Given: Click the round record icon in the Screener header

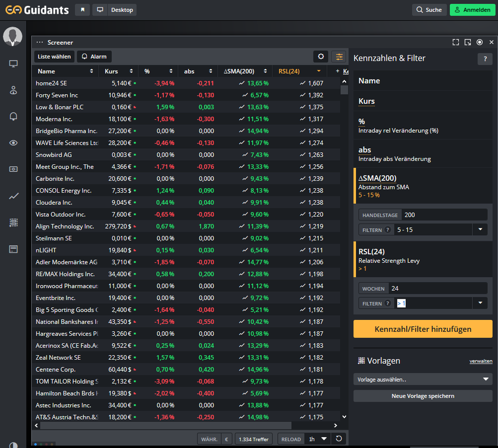Looking at the screenshot, I should [x=480, y=42].
